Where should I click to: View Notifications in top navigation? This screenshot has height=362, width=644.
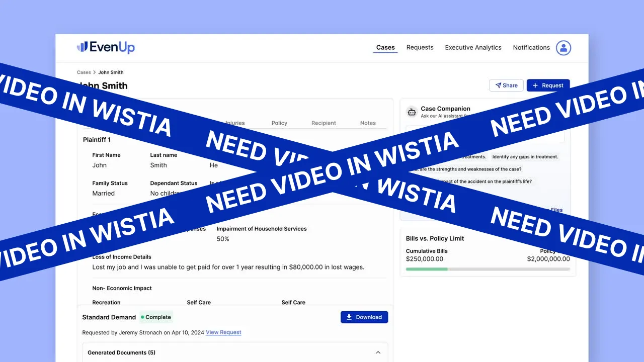[x=531, y=48]
